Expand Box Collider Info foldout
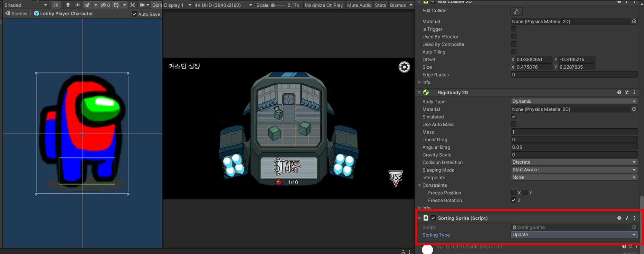Viewport: 644px width, 254px height. point(420,82)
